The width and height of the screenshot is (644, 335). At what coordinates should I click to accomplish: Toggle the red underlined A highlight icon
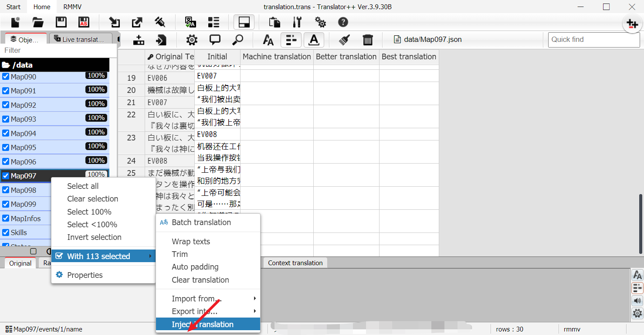(x=313, y=40)
